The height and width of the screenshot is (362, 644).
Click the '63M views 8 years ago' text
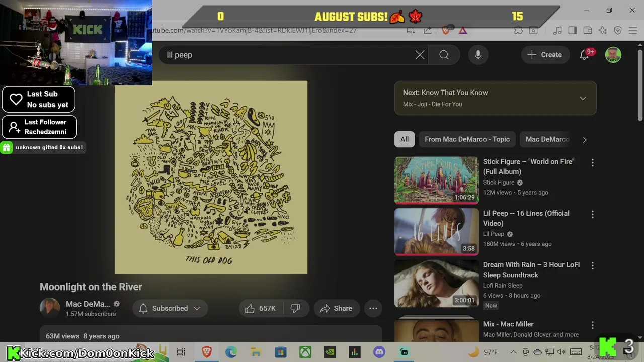(83, 336)
